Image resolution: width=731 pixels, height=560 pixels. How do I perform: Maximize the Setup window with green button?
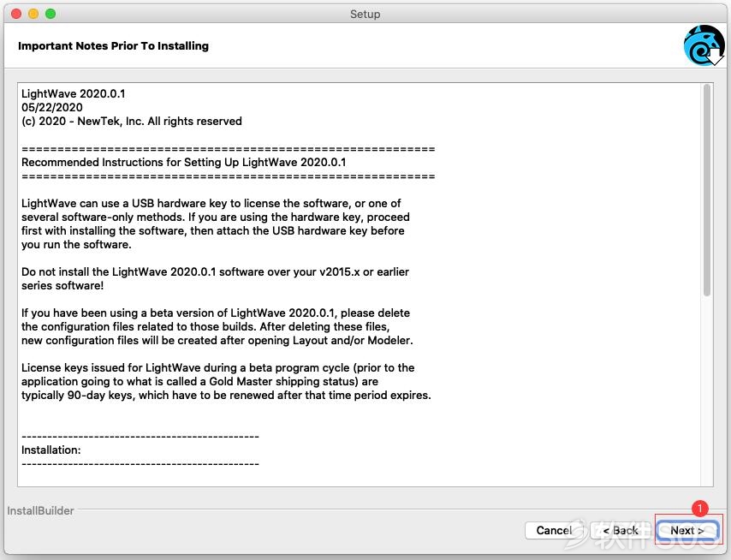51,14
